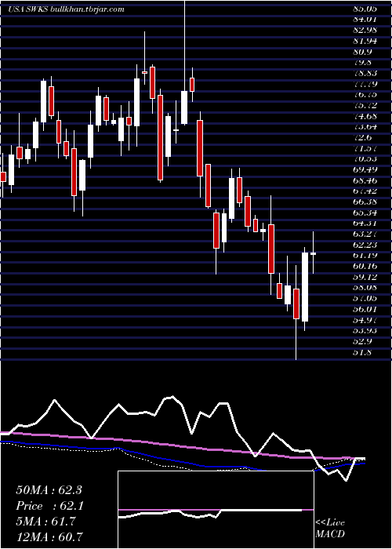Click the 65.34 price axis label
The height and width of the screenshot is (549, 392).
(365, 213)
